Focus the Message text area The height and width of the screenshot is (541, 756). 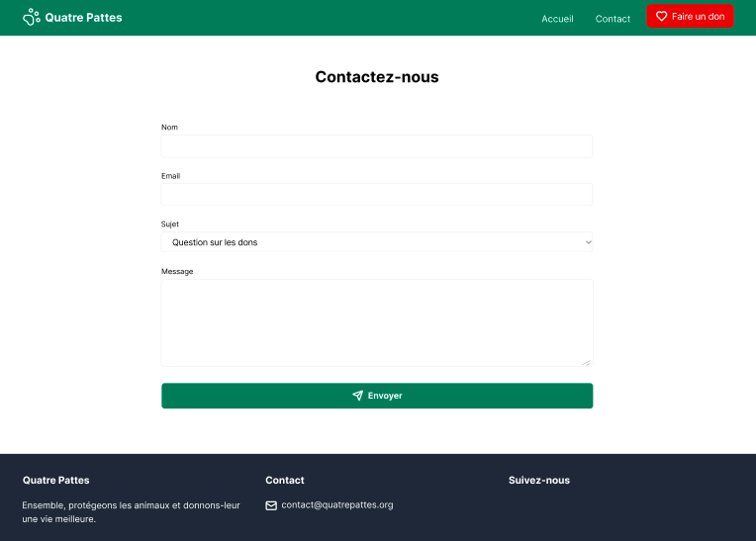point(376,322)
